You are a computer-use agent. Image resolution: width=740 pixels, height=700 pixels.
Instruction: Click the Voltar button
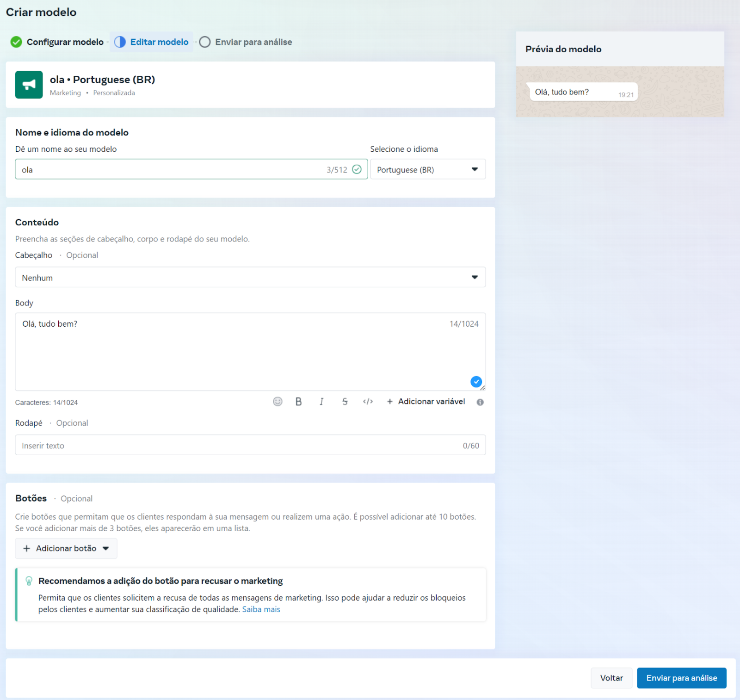tap(611, 678)
